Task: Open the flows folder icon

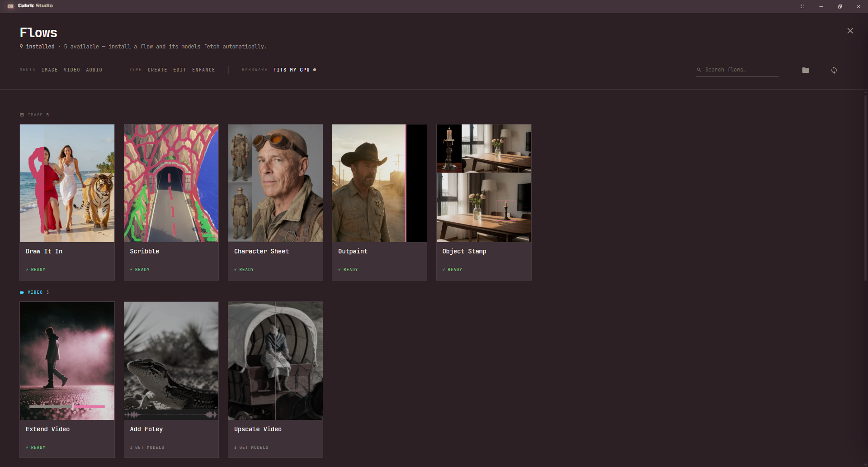Action: click(x=806, y=70)
